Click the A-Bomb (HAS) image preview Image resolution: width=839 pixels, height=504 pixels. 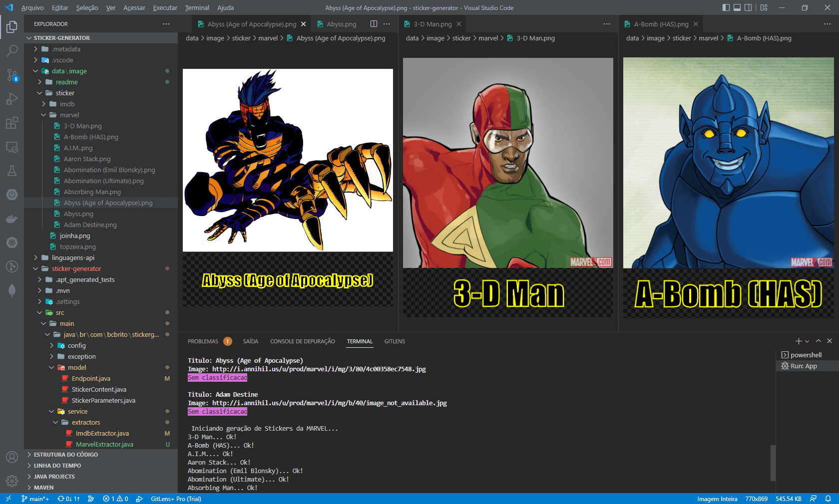[729, 188]
